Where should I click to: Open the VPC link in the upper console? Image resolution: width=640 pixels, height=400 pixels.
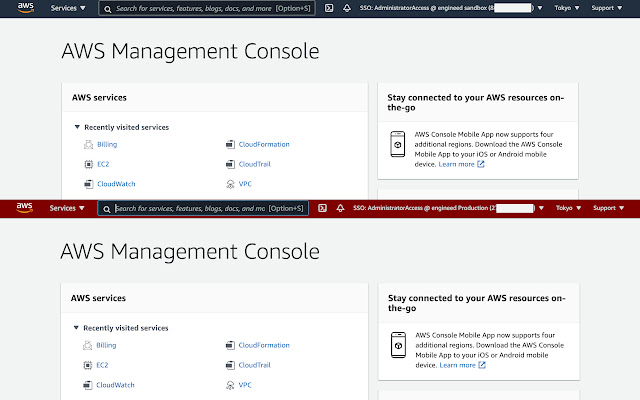pyautogui.click(x=245, y=184)
